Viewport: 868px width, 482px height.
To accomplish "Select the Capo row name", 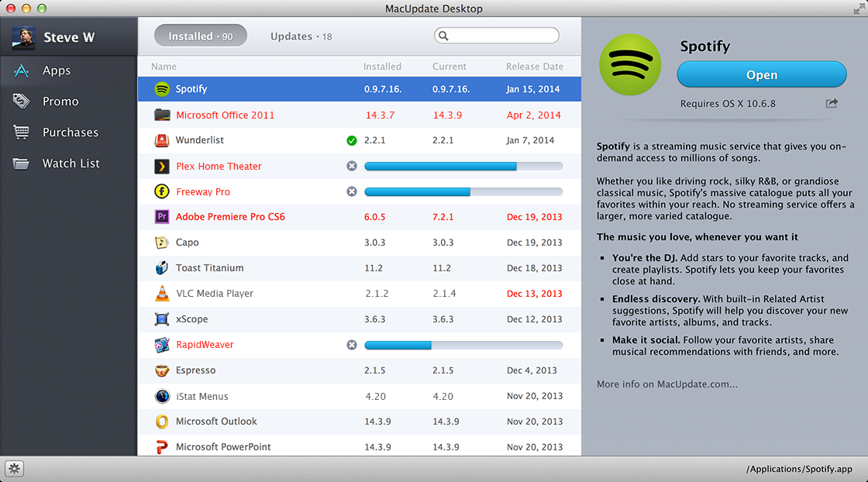I will pos(187,243).
